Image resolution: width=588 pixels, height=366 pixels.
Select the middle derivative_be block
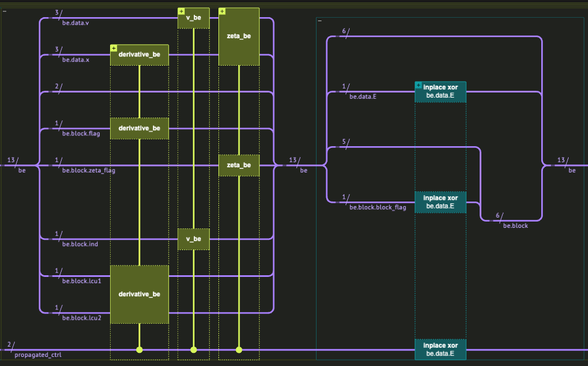click(140, 128)
